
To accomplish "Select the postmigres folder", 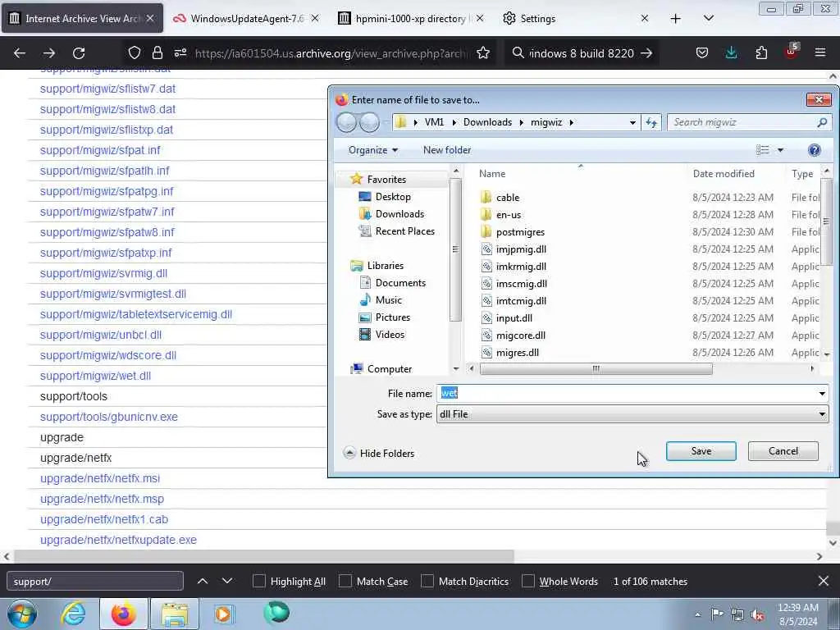I will pos(519,232).
